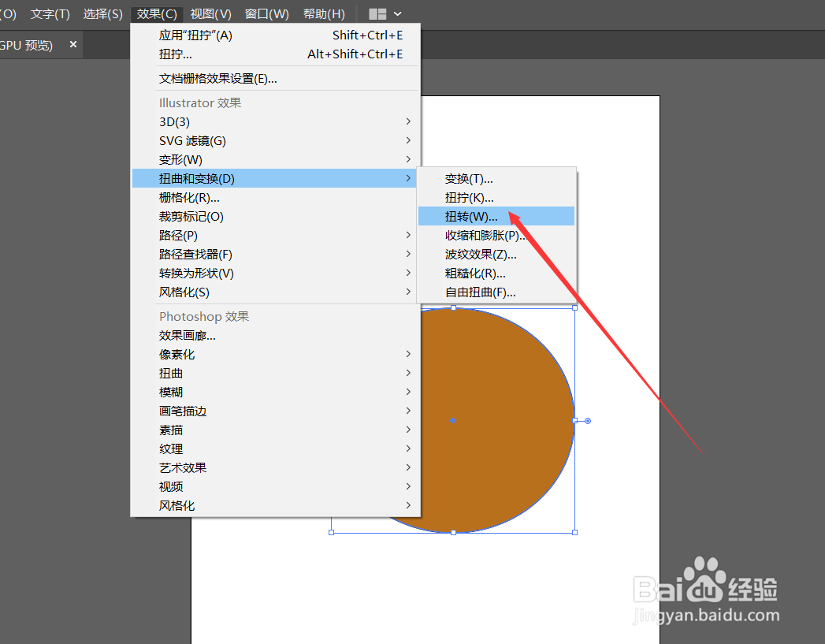825x644 pixels.
Task: Expand the 模糊 submenu
Action: click(275, 392)
